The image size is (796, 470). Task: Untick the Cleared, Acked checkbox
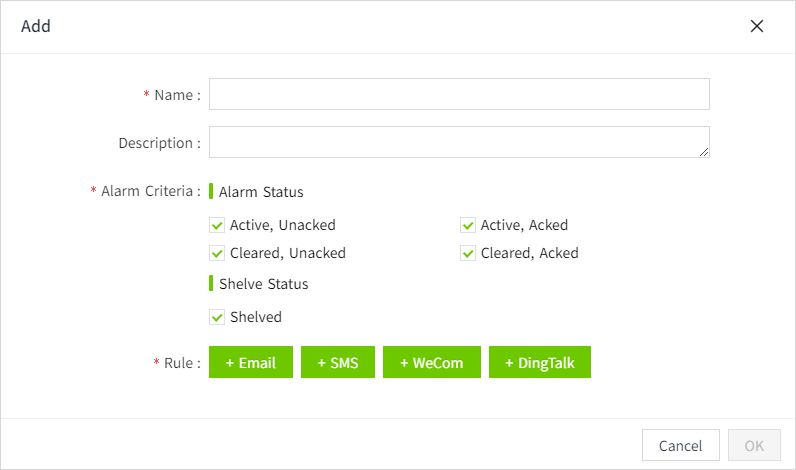[x=468, y=253]
